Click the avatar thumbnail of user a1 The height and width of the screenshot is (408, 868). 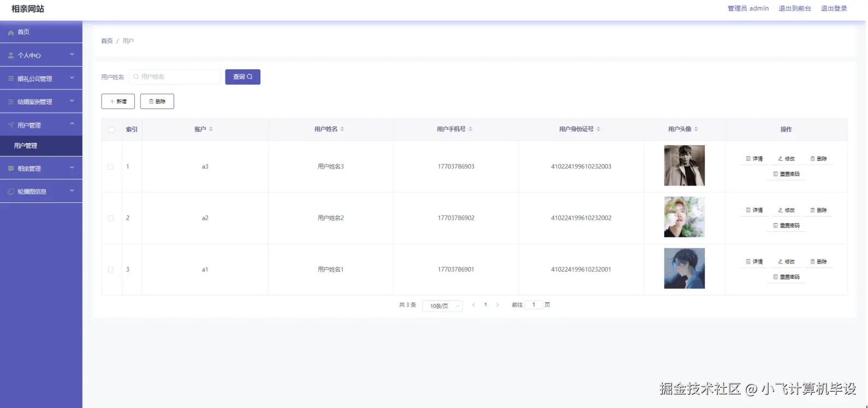[x=685, y=268]
